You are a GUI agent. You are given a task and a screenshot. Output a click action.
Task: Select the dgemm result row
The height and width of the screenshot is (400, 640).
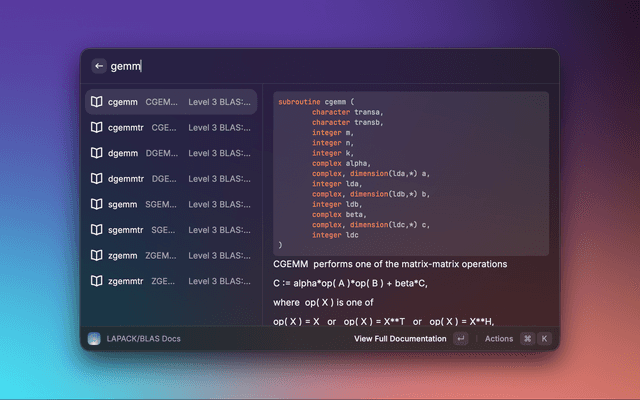tap(170, 154)
